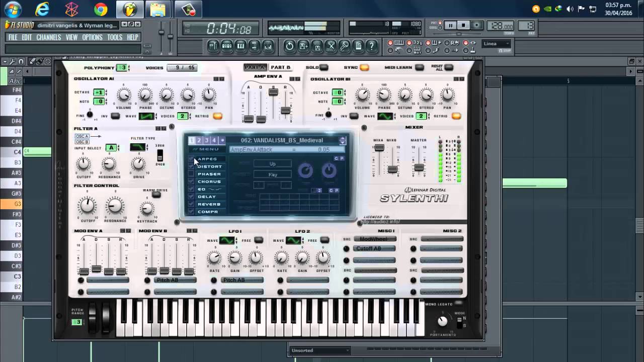Open Google Chrome from the taskbar
Screen dimensions: 644x362
[x=101, y=9]
